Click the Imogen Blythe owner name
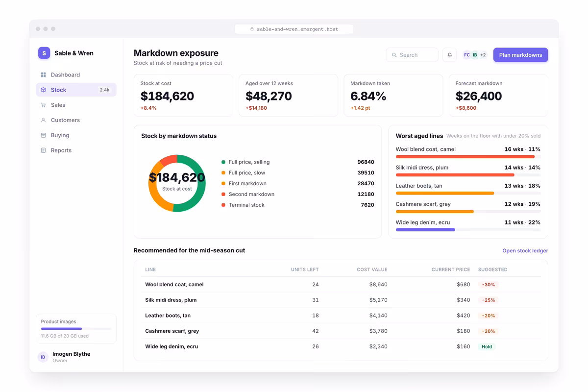Viewport: 588px width, 392px height. coord(72,354)
